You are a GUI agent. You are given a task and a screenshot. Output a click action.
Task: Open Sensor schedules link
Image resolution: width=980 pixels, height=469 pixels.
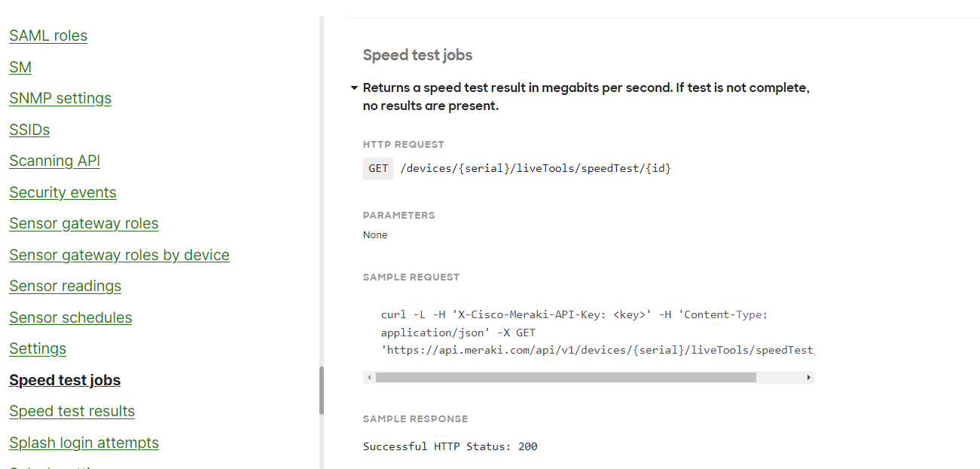pyautogui.click(x=70, y=317)
